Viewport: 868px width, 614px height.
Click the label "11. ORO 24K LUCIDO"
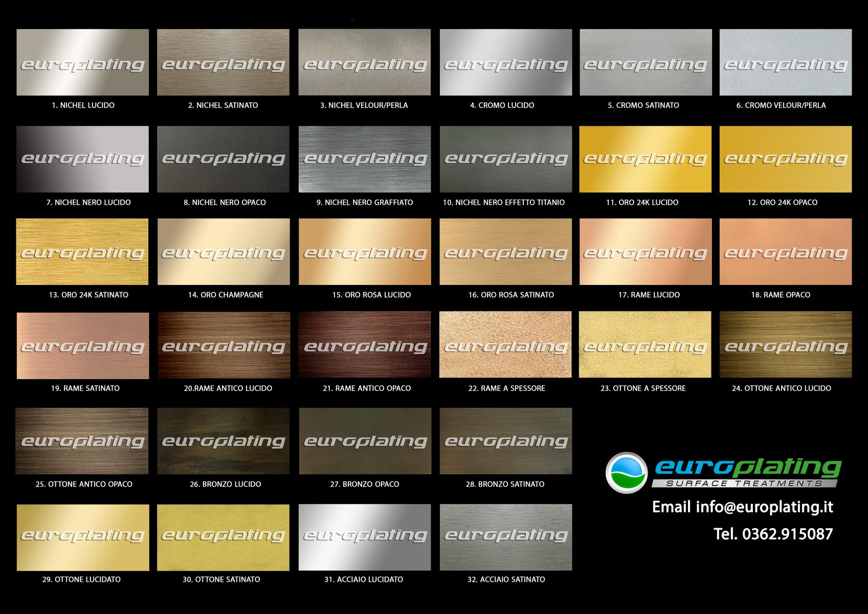point(642,203)
